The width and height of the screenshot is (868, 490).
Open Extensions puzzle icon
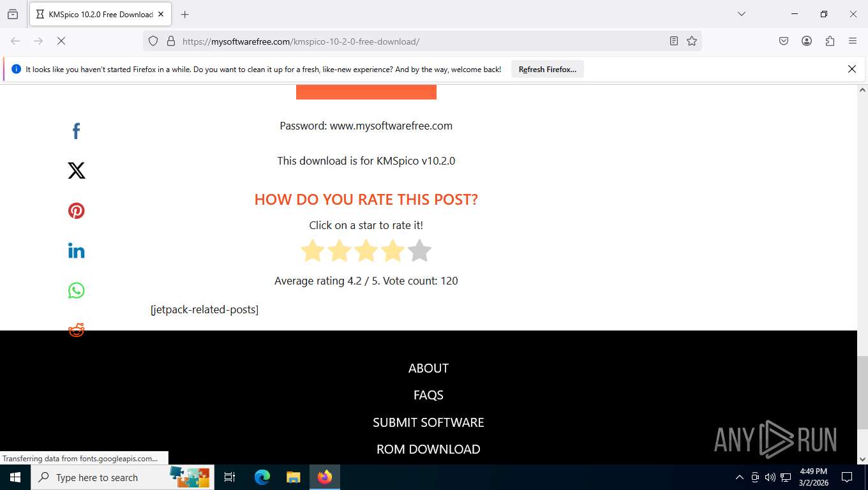click(x=830, y=41)
